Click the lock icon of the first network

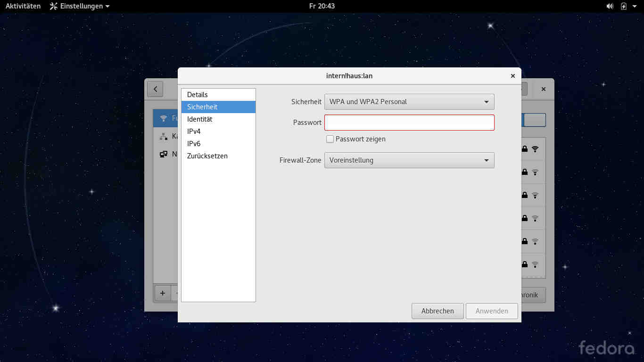[525, 149]
